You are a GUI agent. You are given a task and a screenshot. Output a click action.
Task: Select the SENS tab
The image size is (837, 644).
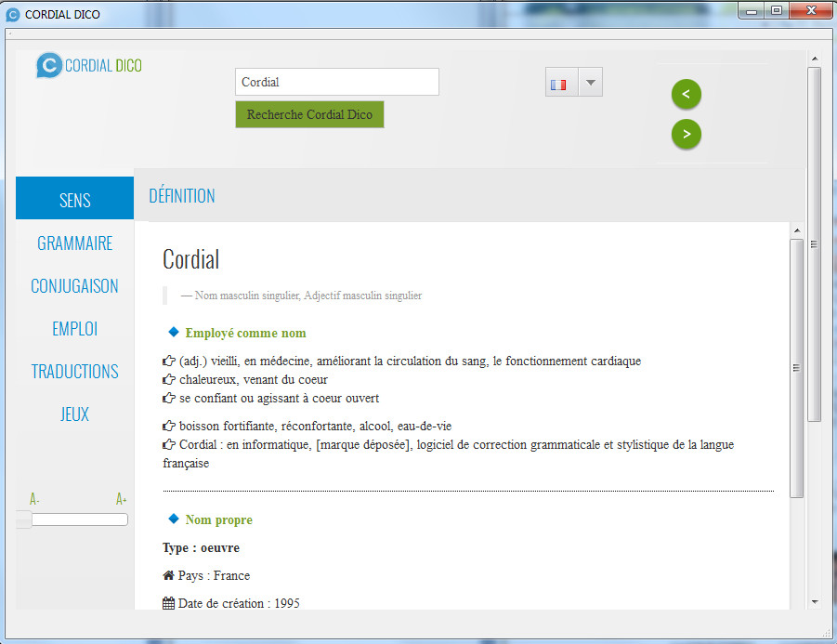(x=74, y=198)
